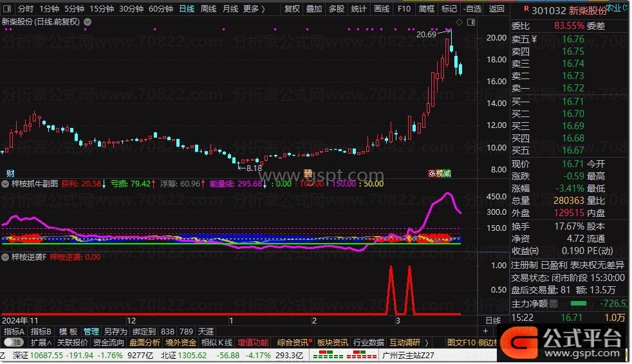Screen dimensions: 632x364
Task: Switch to 指标B tab
Action: tap(41, 332)
